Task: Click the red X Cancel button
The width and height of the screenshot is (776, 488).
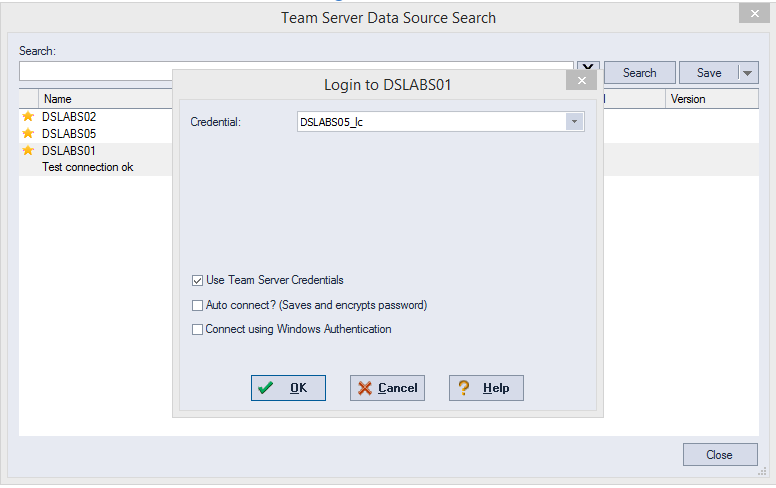Action: coord(387,388)
